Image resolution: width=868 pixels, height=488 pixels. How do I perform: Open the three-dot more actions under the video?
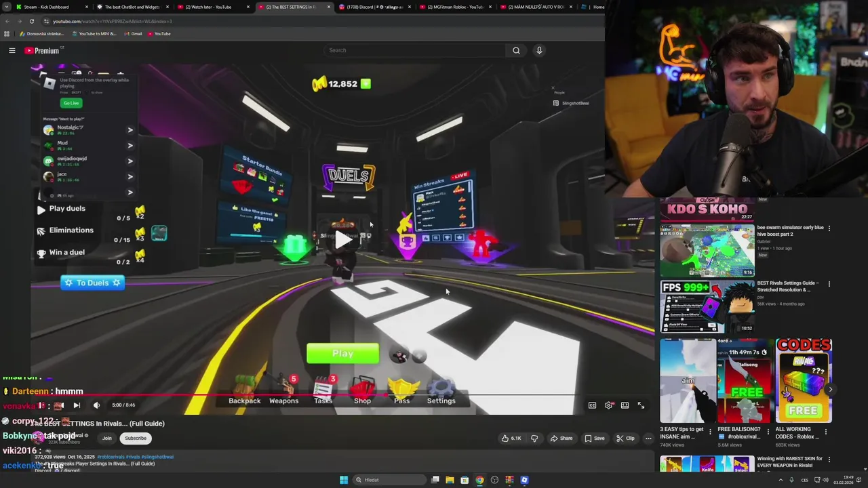[x=648, y=439]
